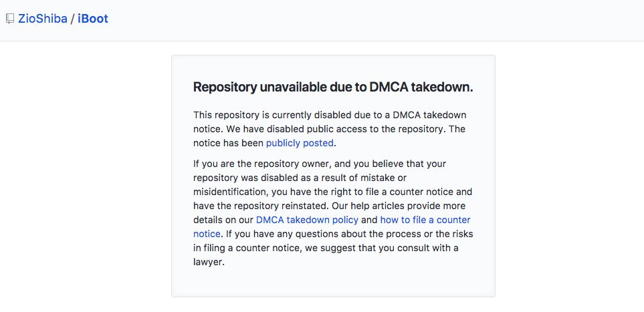Click 'details on our' text before the policy link

[223, 220]
